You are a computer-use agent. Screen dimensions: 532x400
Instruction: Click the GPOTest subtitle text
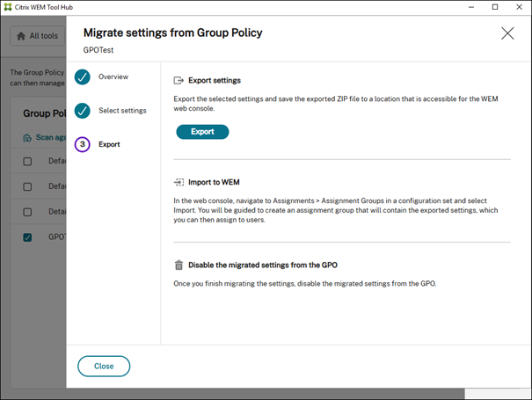point(98,50)
